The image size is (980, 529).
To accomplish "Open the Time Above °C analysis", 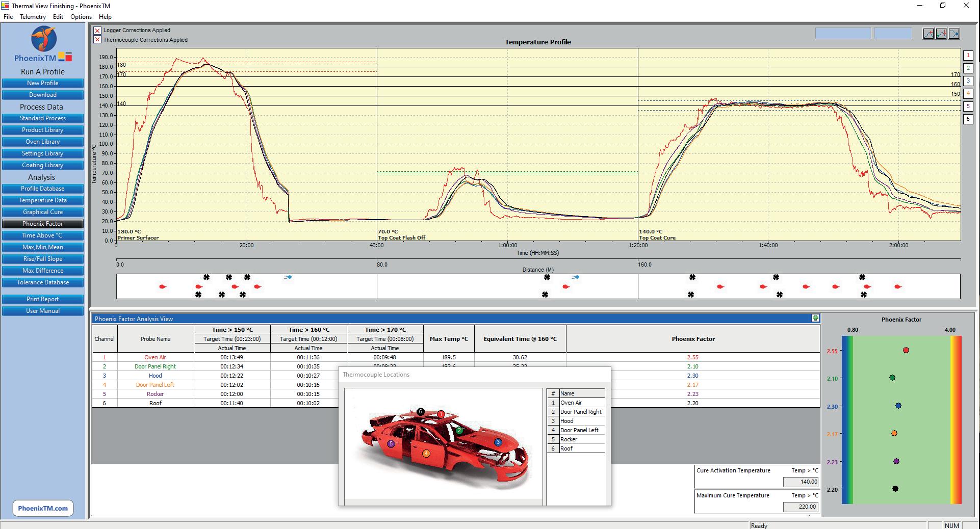I will [43, 235].
